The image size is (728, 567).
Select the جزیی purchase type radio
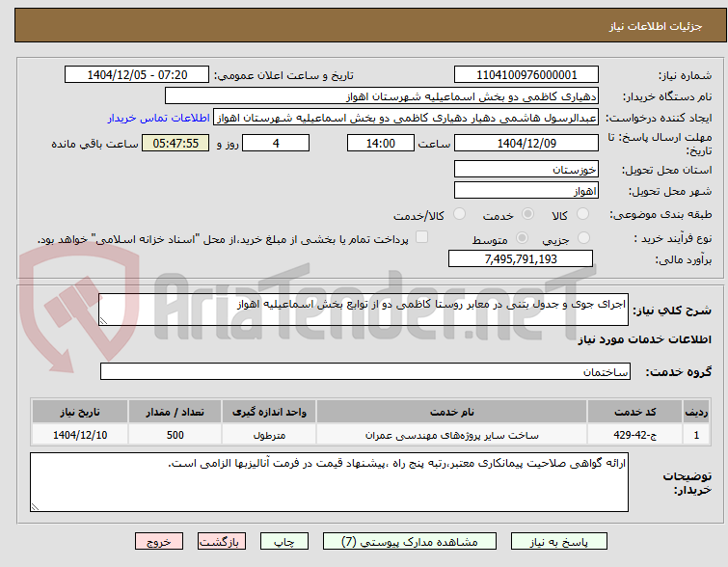(583, 238)
